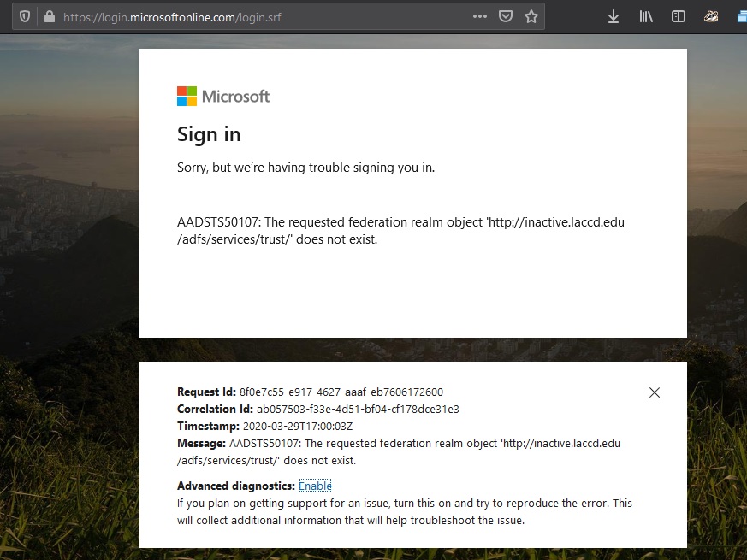Click the tracking protection shield icon
This screenshot has height=560, width=747.
click(24, 16)
